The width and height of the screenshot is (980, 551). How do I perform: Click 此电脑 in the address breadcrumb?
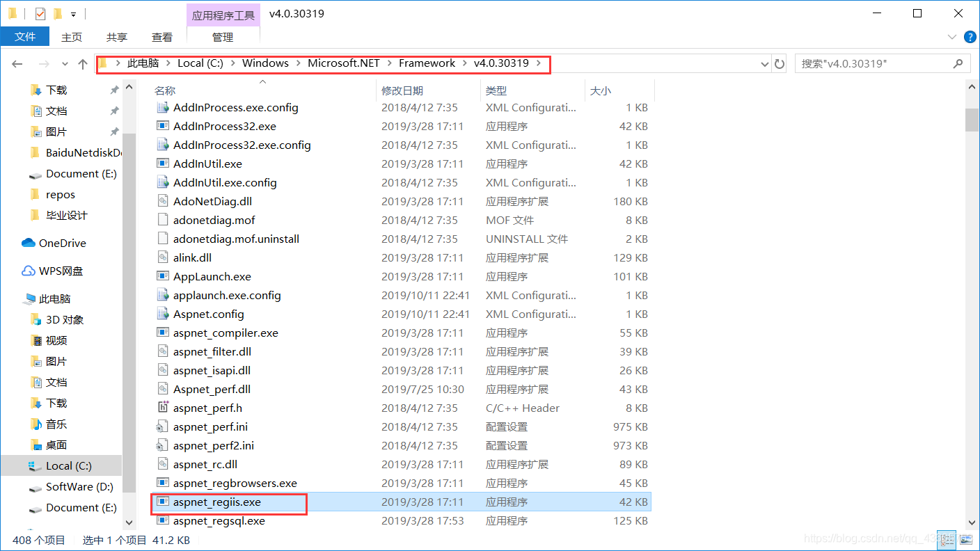tap(143, 63)
